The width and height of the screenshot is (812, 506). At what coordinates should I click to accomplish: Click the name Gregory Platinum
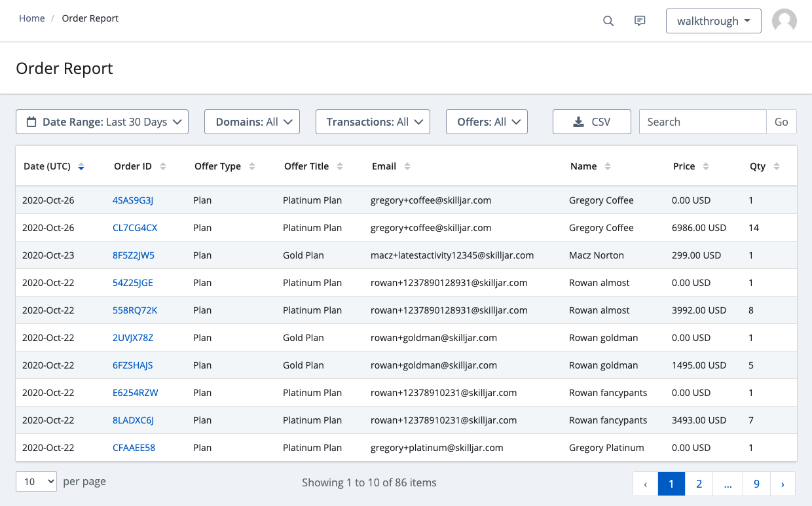click(606, 448)
